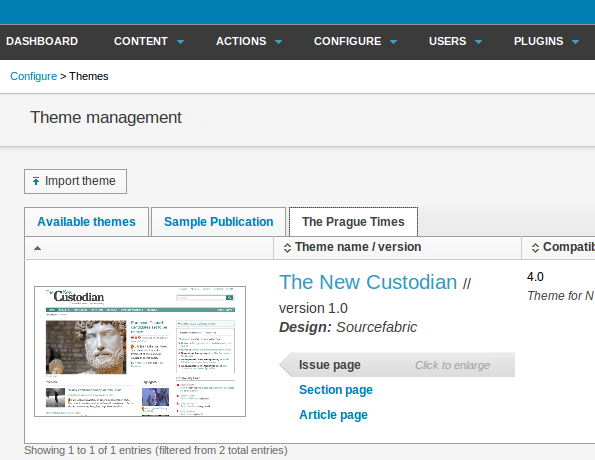Image resolution: width=595 pixels, height=460 pixels.
Task: Expand the Content menu arrow
Action: point(181,42)
